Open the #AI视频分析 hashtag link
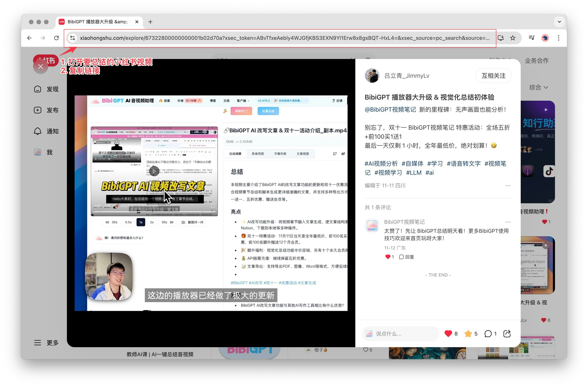This screenshot has width=588, height=387. click(381, 163)
